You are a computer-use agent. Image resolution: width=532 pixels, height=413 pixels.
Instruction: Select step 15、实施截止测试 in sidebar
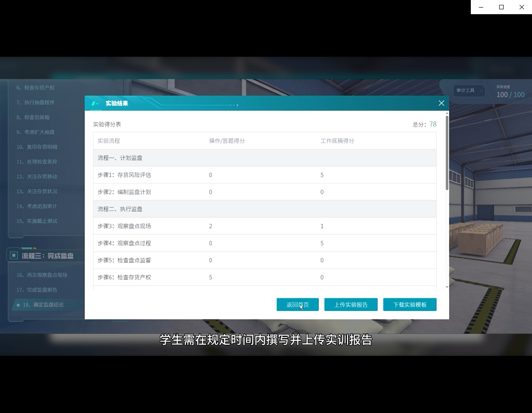[37, 221]
